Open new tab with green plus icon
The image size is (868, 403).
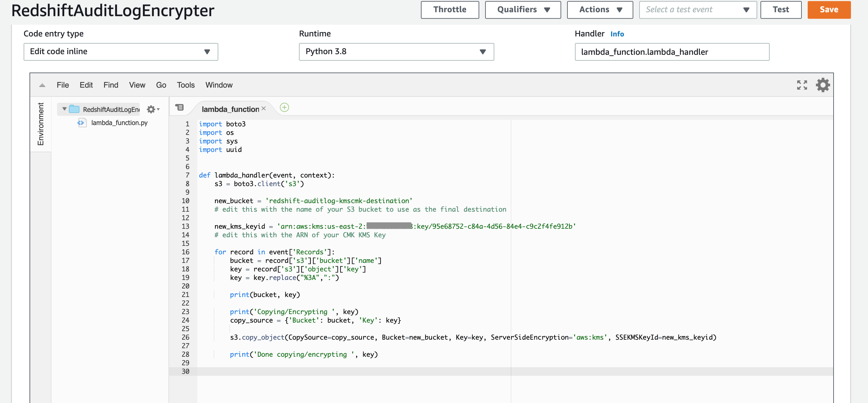click(285, 108)
